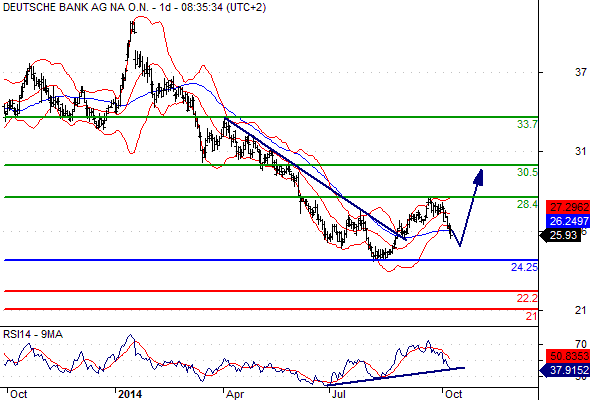Click the 2014 label on time axis
Image resolution: width=590 pixels, height=400 pixels.
[x=130, y=394]
